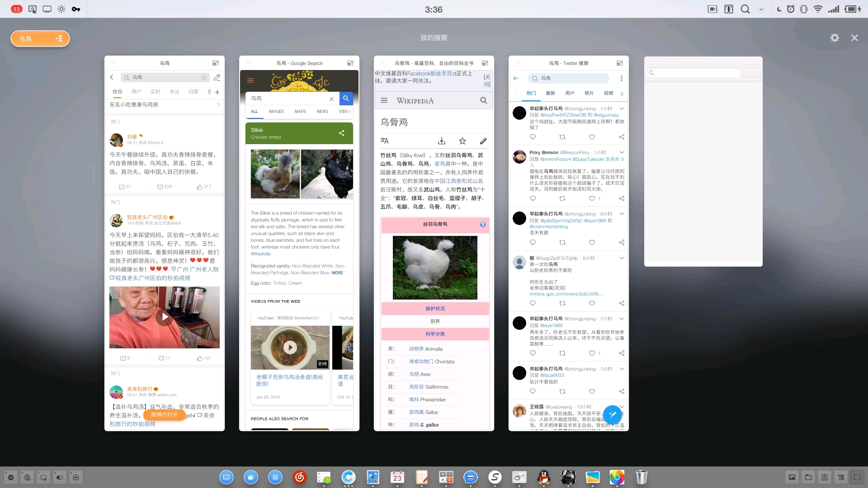Open the popout icon on Wikipedia card

[485, 63]
